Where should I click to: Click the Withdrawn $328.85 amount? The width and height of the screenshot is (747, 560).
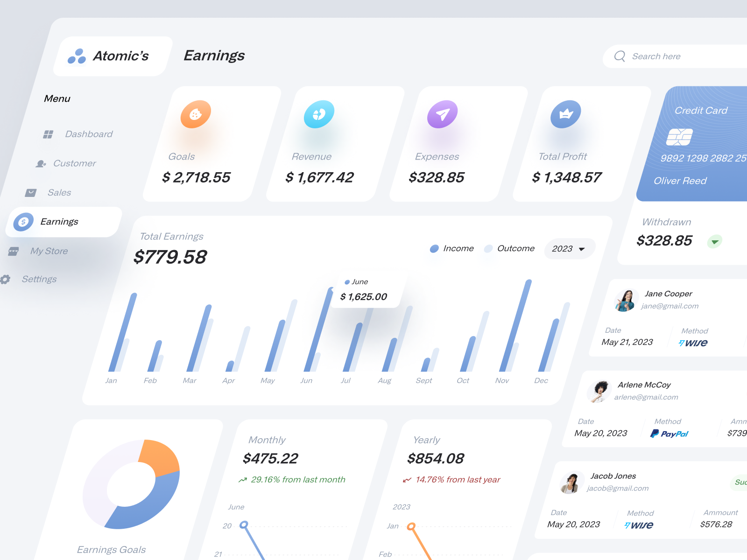(x=664, y=241)
